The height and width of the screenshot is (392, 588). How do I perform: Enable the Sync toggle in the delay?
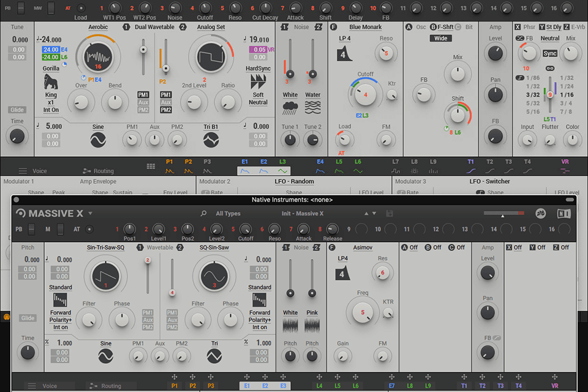click(x=550, y=54)
